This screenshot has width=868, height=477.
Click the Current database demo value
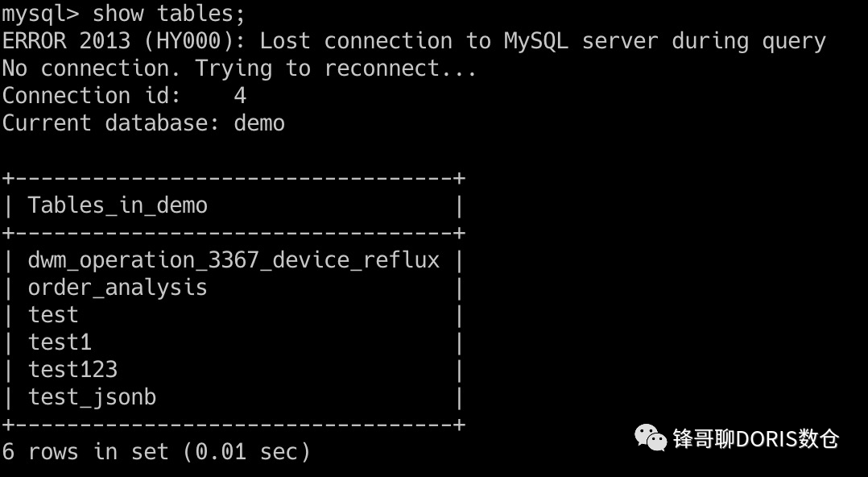[x=259, y=123]
